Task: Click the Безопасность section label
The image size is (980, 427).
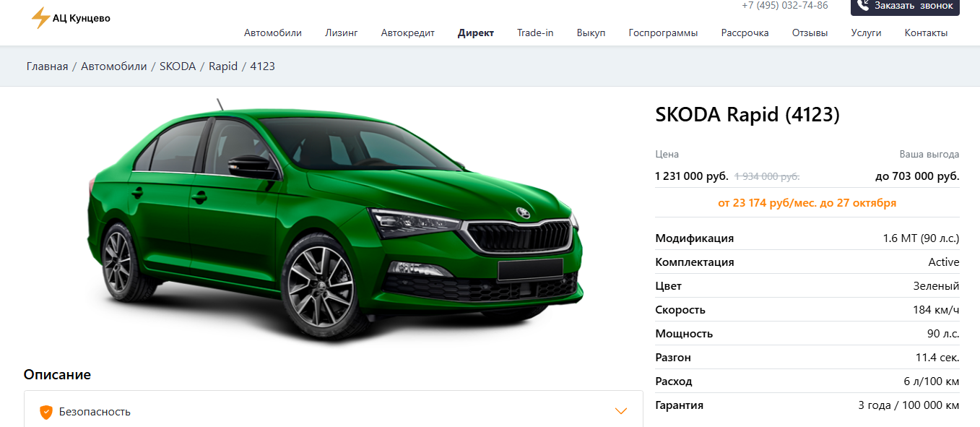Action: pyautogui.click(x=95, y=412)
